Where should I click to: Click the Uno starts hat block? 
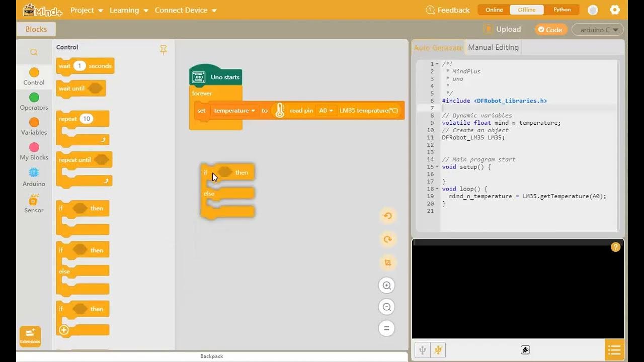[x=216, y=76]
